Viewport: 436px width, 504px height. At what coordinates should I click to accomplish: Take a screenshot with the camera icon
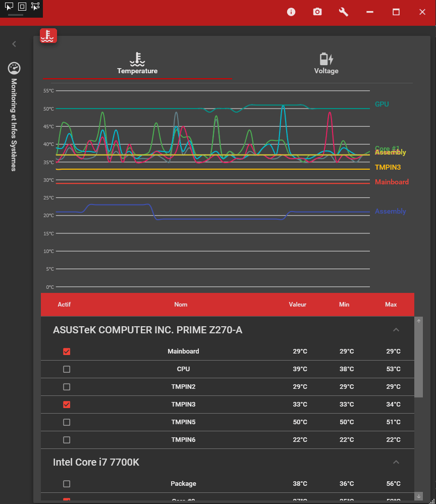pos(317,12)
